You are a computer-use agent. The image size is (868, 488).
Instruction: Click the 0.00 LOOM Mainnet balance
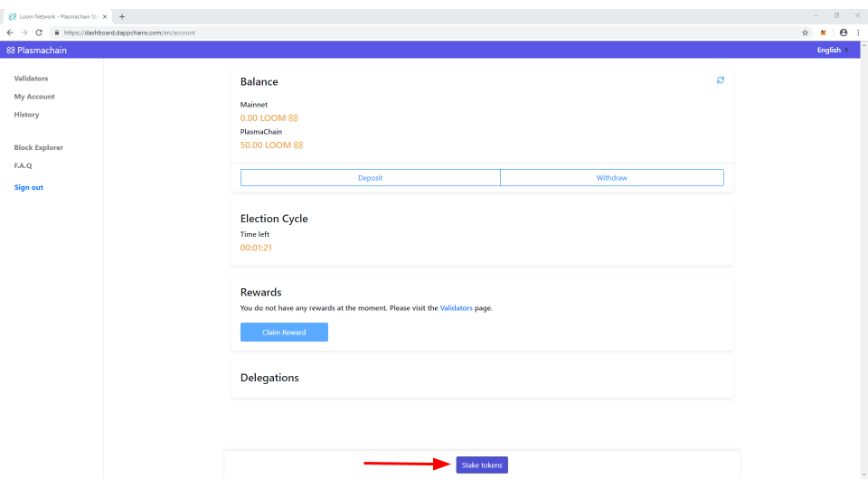coord(263,117)
